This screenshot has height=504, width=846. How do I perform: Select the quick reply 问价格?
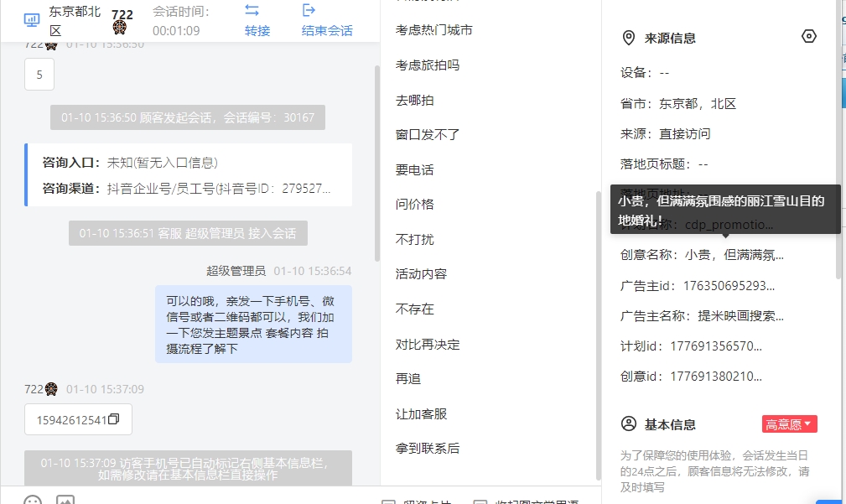(414, 205)
